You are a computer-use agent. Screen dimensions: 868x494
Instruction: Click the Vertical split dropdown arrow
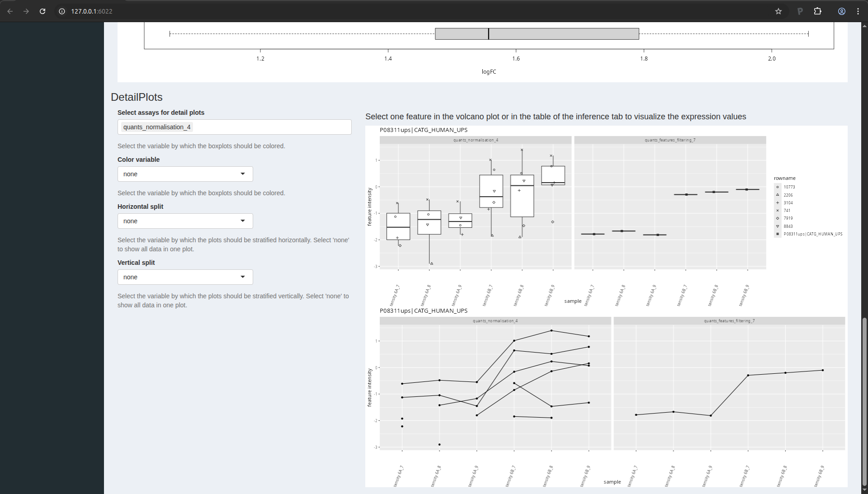point(243,277)
